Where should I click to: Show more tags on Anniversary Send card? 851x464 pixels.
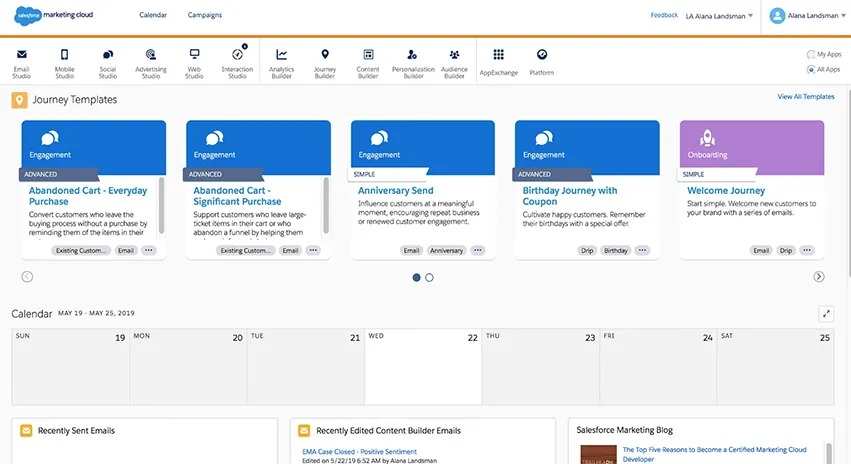point(478,250)
